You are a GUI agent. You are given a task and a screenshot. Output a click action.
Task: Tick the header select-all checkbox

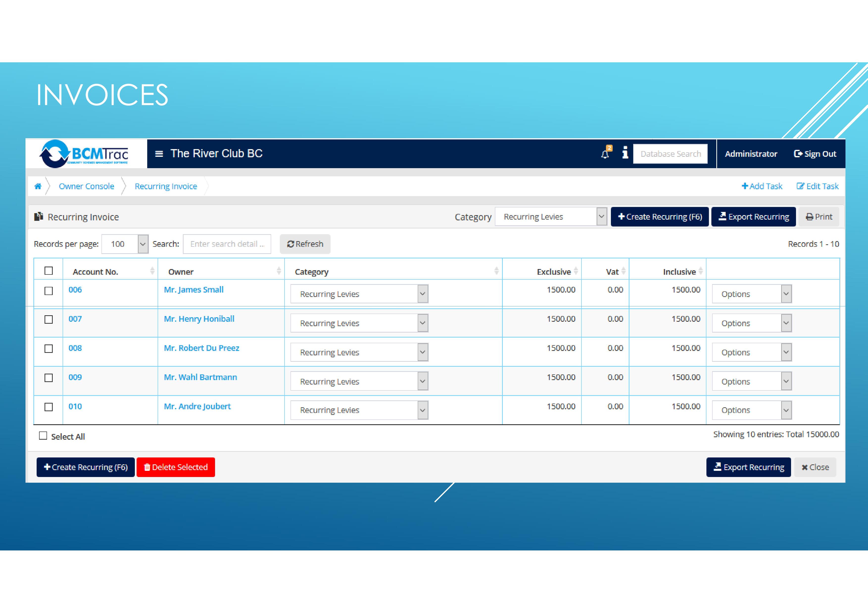[x=48, y=271]
